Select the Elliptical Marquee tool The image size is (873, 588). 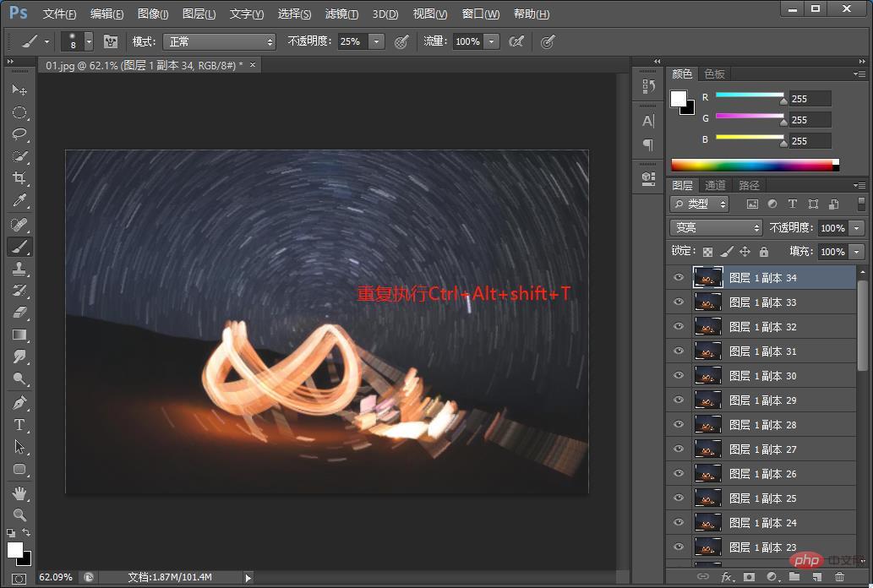click(19, 112)
